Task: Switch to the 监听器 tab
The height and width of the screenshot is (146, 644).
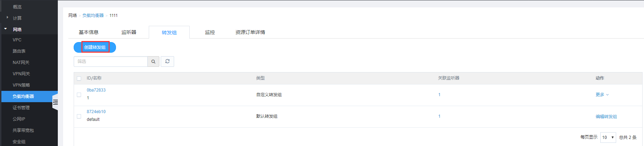Action: (129, 32)
